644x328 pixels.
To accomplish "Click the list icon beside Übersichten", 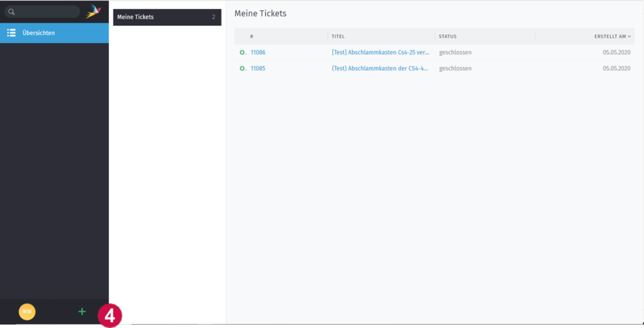I will pyautogui.click(x=11, y=33).
